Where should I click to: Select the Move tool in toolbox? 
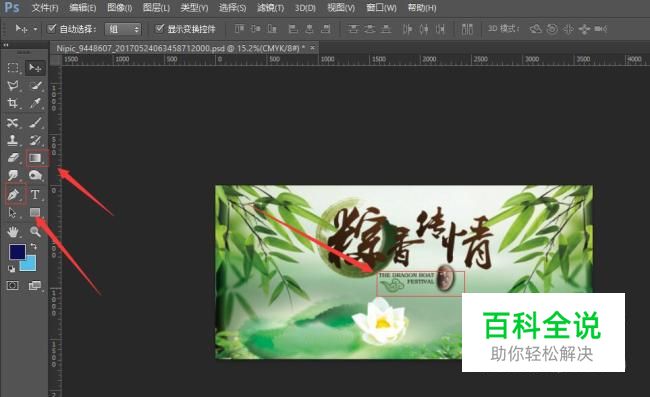pyautogui.click(x=35, y=68)
